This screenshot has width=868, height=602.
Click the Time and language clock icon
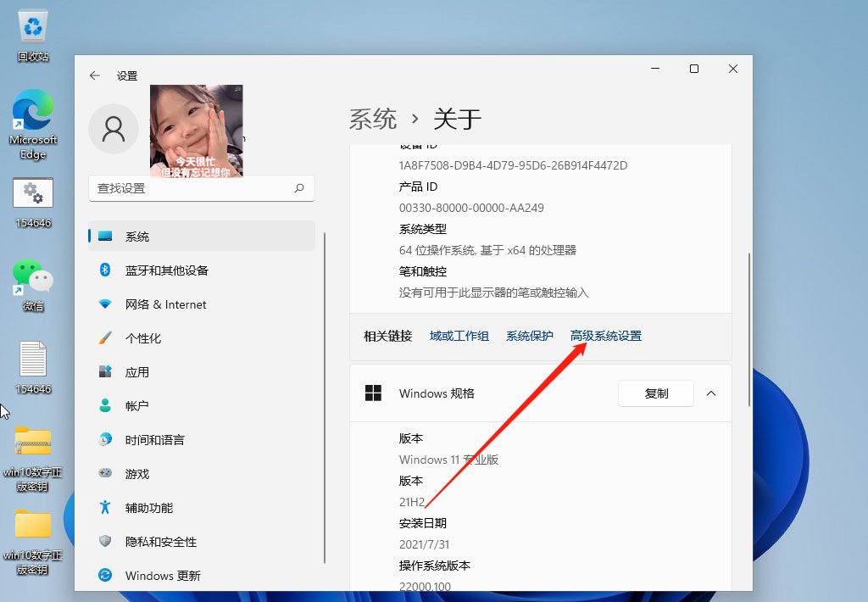[x=105, y=440]
